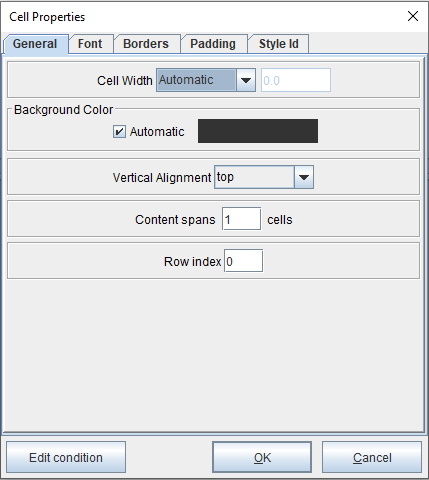This screenshot has width=429, height=480.
Task: Expand the Cell Width dropdown arrow
Action: (x=246, y=80)
